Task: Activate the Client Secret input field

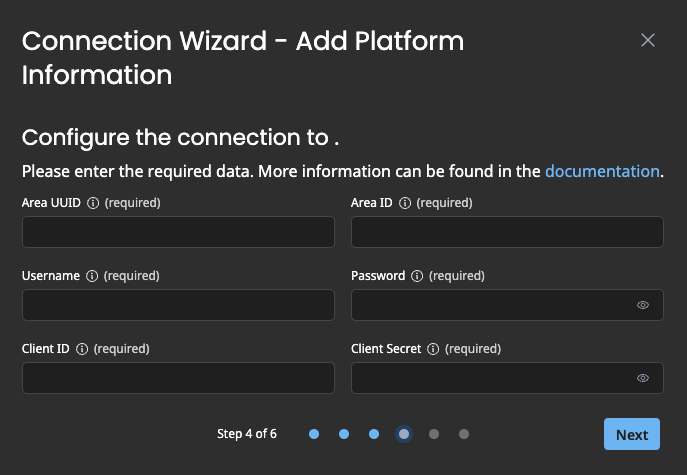Action: [507, 378]
